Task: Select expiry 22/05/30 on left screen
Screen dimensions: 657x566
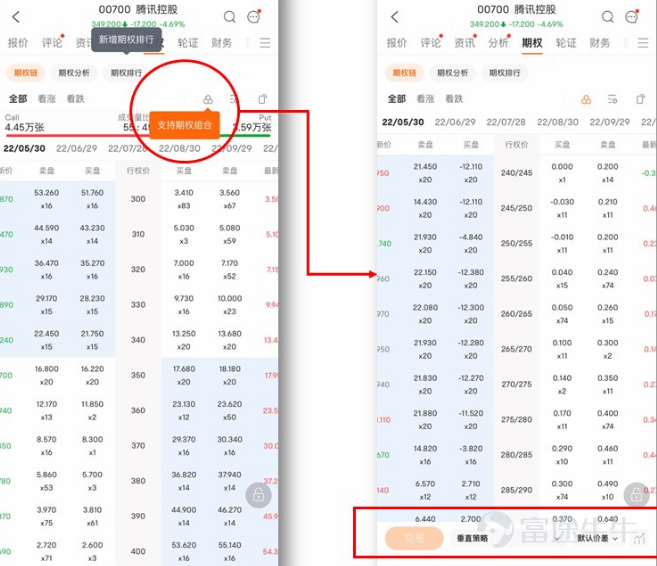Action: pos(24,148)
